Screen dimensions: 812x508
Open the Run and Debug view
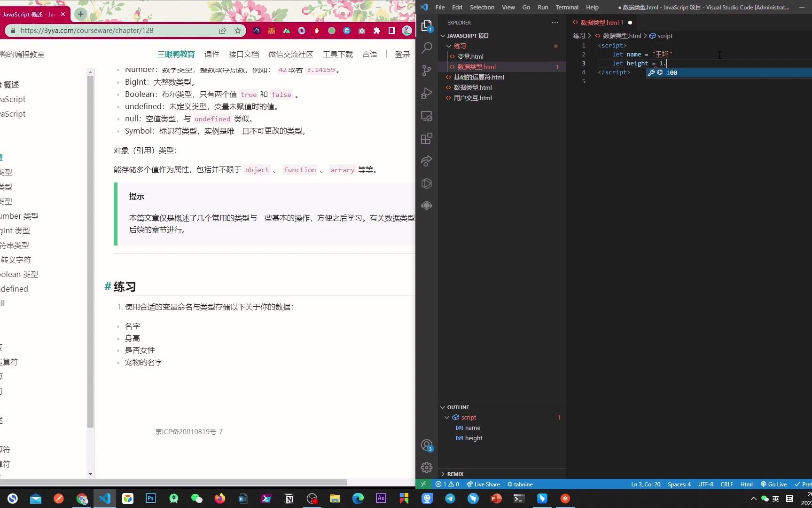tap(427, 93)
